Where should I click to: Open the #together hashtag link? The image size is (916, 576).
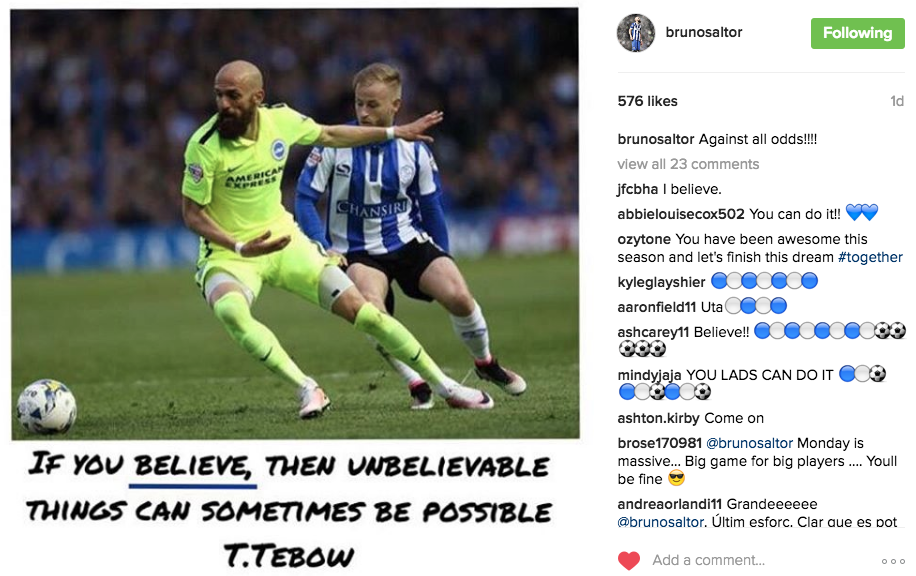(870, 257)
